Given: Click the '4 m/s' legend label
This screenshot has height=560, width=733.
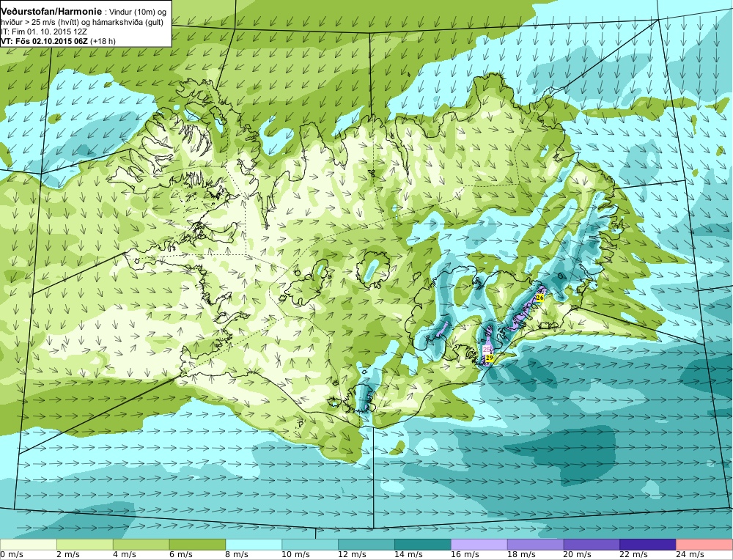Looking at the screenshot, I should tap(125, 555).
